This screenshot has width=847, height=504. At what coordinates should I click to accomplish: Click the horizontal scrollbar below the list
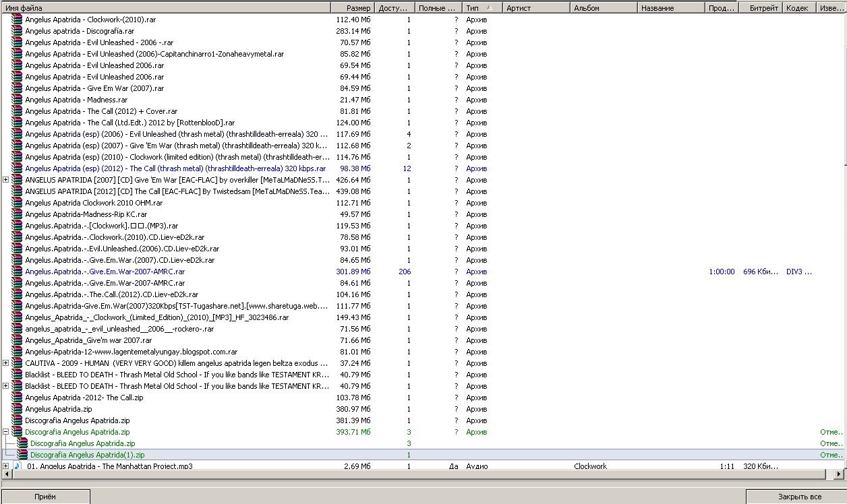[423, 474]
